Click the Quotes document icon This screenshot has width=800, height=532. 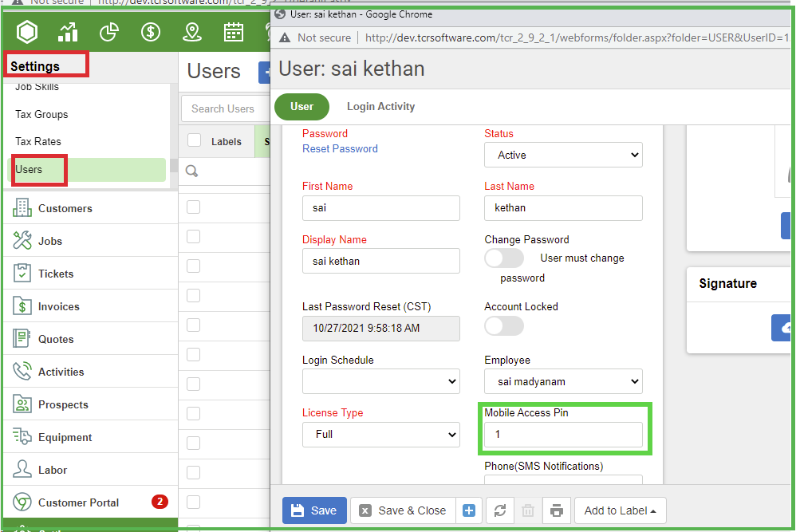(x=22, y=339)
